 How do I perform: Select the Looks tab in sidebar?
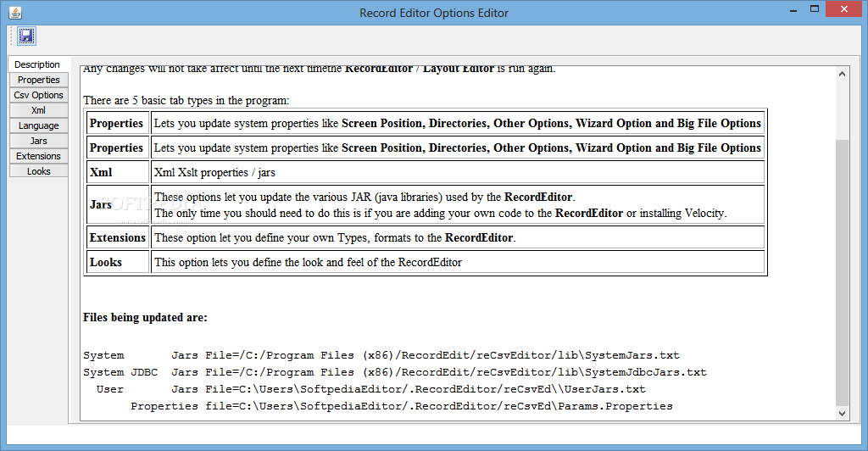coord(39,171)
